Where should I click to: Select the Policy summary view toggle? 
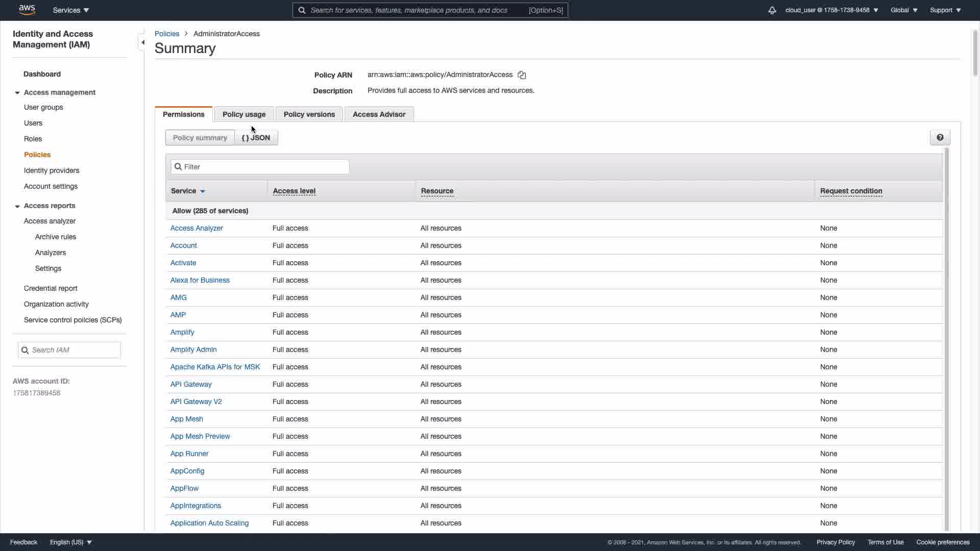click(200, 138)
